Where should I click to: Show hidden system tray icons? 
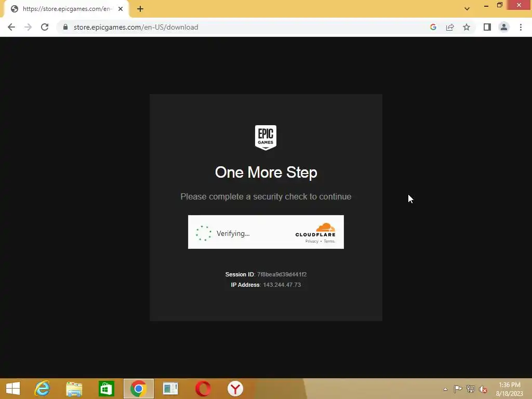tap(445, 389)
